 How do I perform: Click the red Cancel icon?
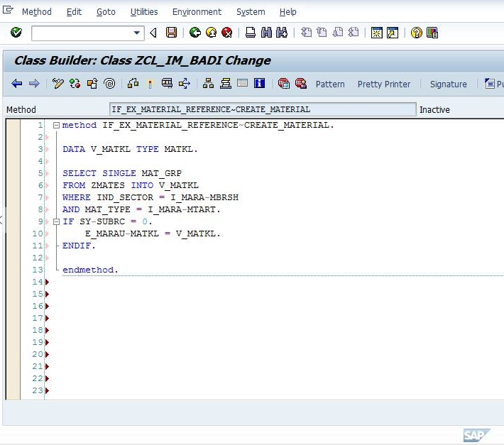pos(227,33)
